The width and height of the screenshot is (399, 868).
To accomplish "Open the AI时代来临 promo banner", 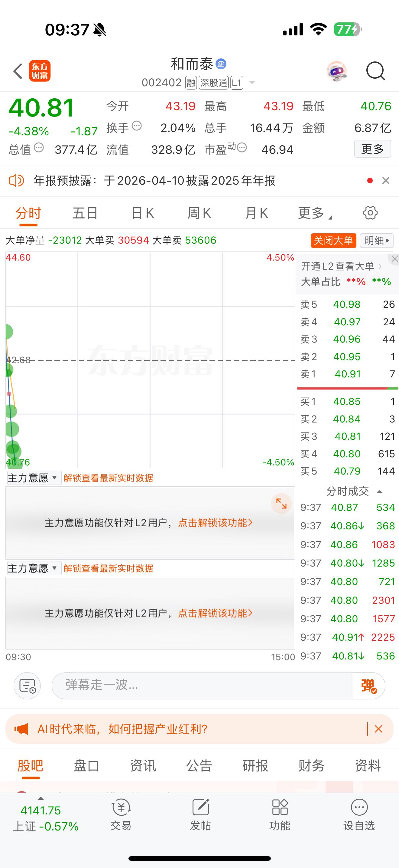I will tap(199, 729).
